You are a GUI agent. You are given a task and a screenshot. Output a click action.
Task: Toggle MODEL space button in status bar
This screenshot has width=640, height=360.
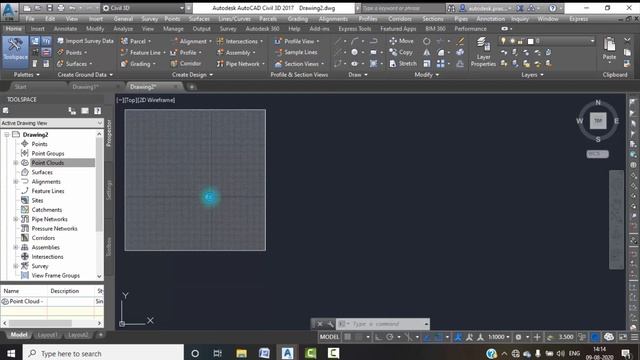click(329, 337)
